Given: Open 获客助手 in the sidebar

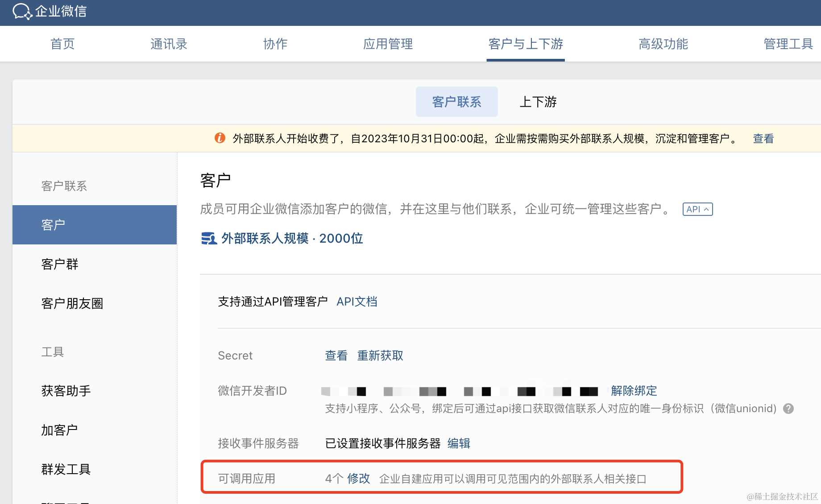Looking at the screenshot, I should coord(66,391).
